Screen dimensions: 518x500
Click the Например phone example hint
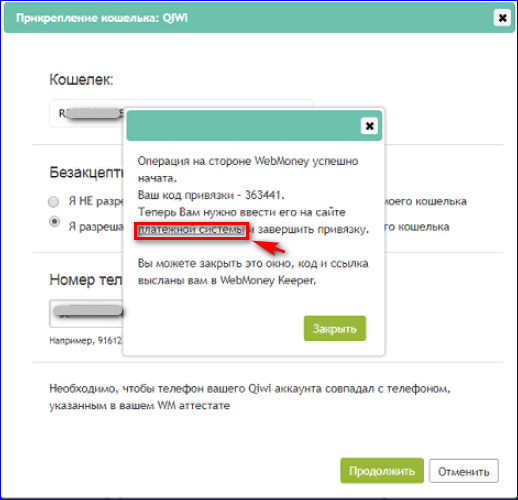coord(86,340)
